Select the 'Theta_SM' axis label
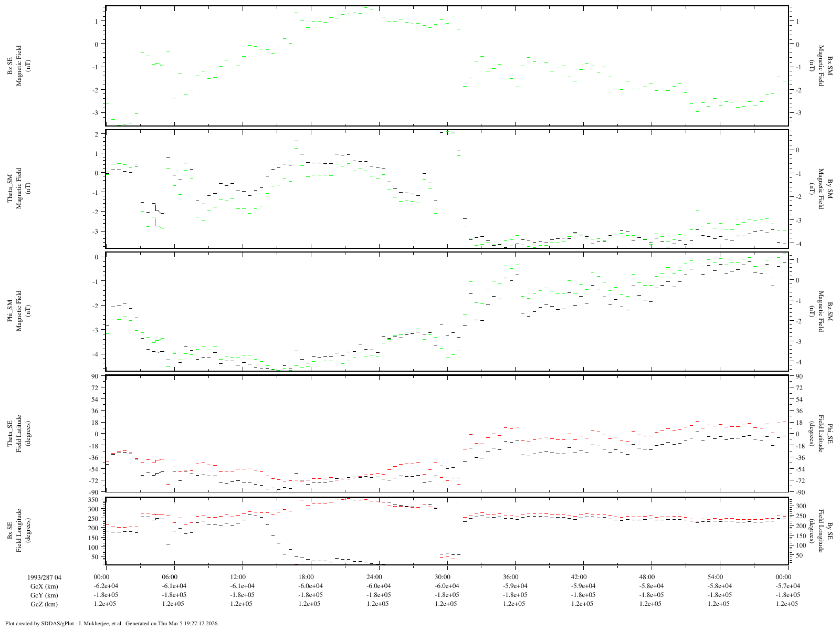Image resolution: width=840 pixels, height=630 pixels. click(10, 188)
